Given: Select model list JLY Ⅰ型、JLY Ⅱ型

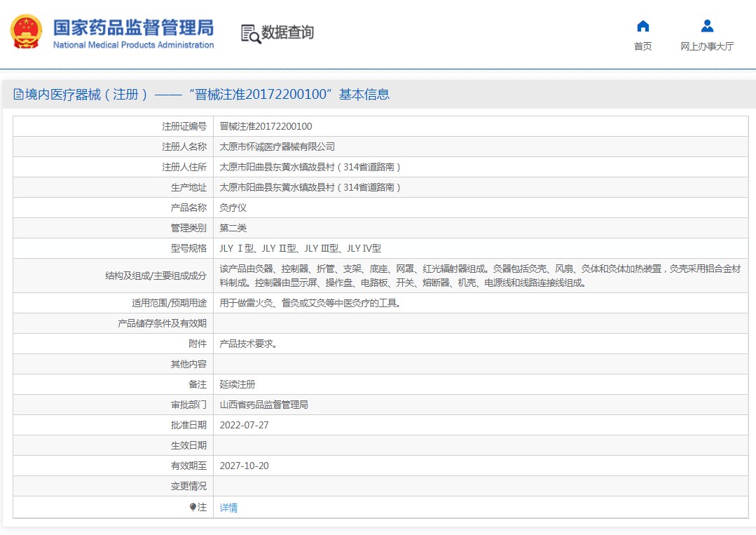Looking at the screenshot, I should (x=301, y=248).
